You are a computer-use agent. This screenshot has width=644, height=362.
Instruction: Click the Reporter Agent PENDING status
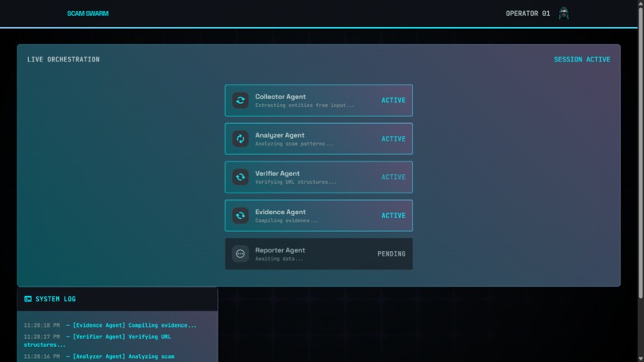[x=392, y=254]
